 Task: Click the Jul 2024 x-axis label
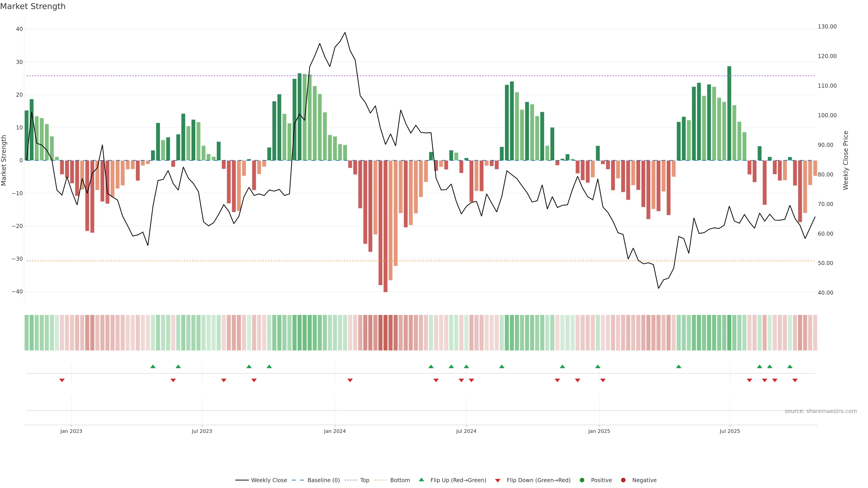[x=466, y=431]
